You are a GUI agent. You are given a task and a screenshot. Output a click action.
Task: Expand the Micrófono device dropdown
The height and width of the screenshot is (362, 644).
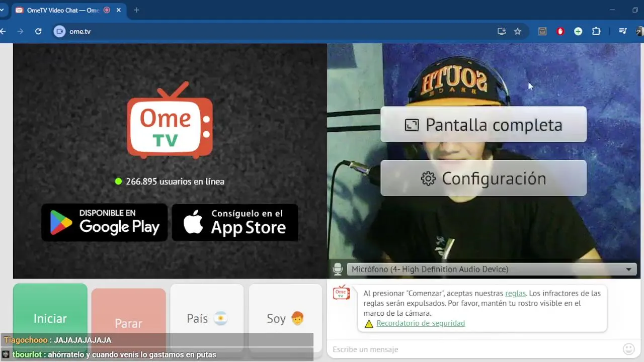pyautogui.click(x=492, y=269)
